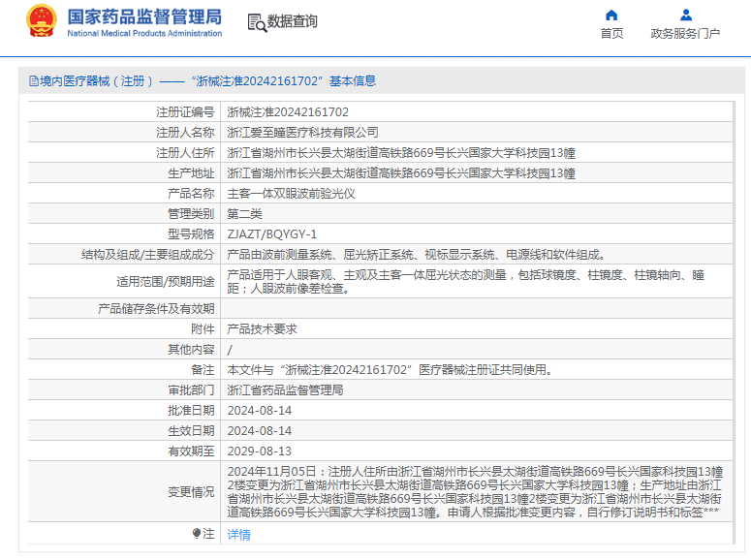Click 生效日期 value 2024-08-14
751x560 pixels.
[260, 431]
